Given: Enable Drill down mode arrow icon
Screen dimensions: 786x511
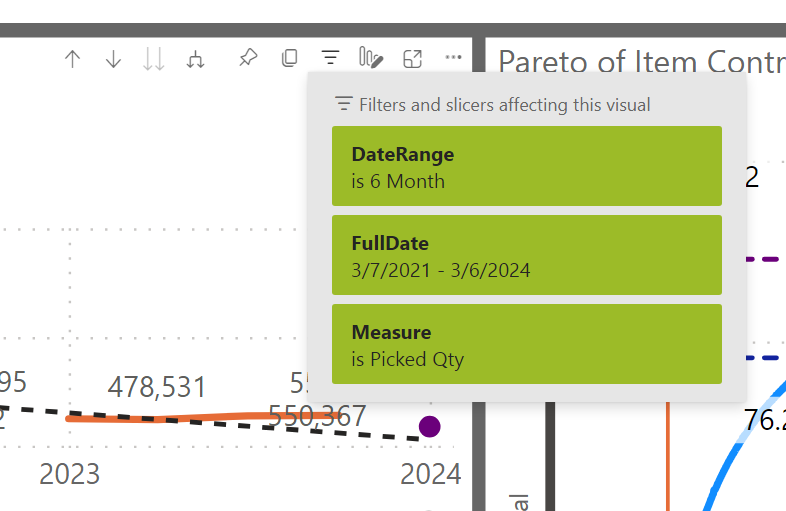Looking at the screenshot, I should coord(113,59).
